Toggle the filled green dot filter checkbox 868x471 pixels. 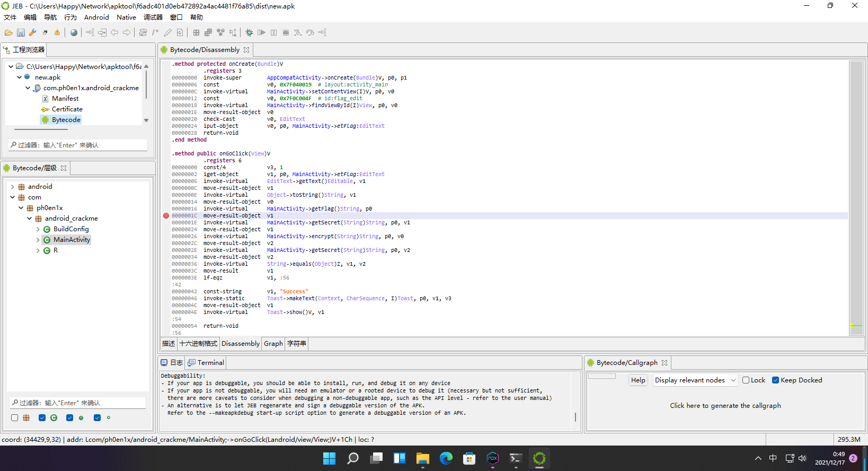[69, 418]
